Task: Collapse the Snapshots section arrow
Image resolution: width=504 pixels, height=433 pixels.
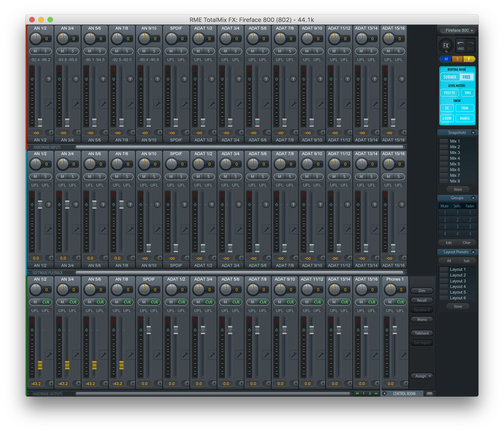Action: (x=473, y=133)
